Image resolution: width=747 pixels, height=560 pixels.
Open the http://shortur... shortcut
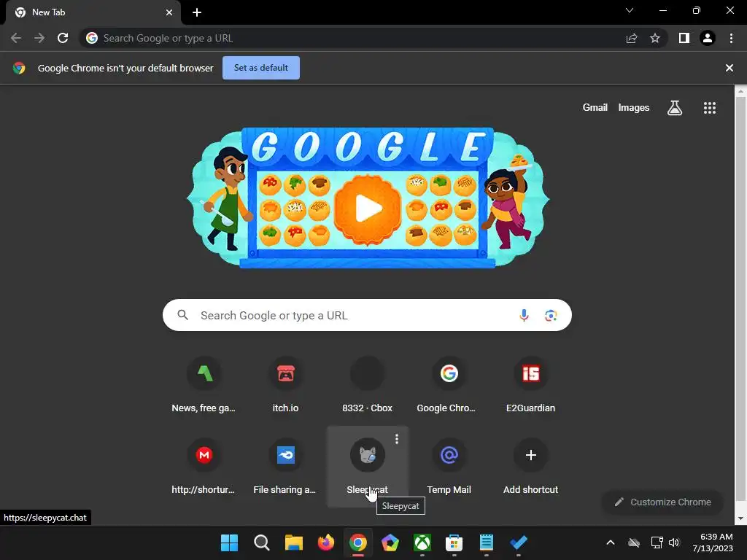[x=204, y=467]
